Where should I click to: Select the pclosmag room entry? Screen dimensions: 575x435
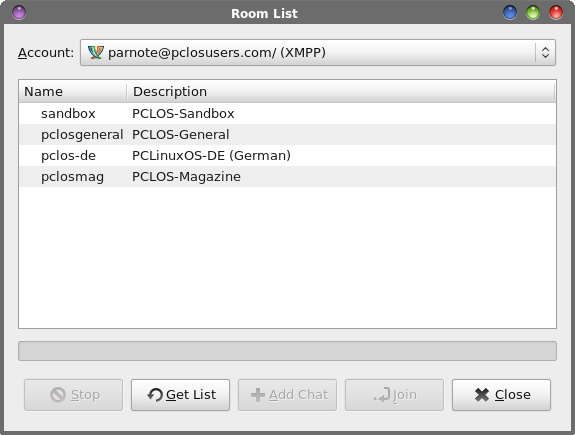pyautogui.click(x=288, y=176)
